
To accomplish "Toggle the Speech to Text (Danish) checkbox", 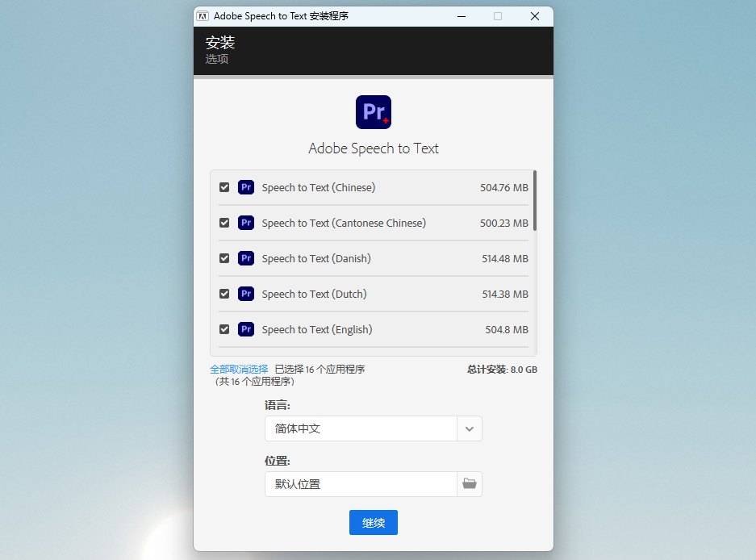I will pos(224,258).
